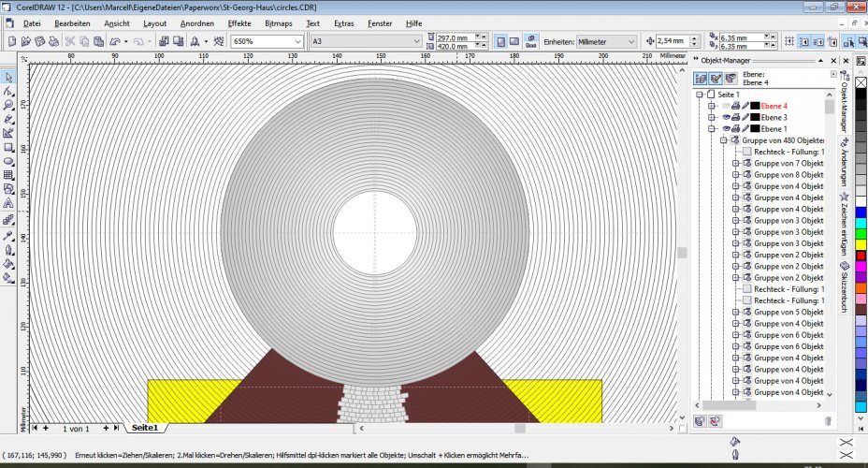The height and width of the screenshot is (468, 868).
Task: Select the Fill tool in toolbox
Action: pos(8,264)
